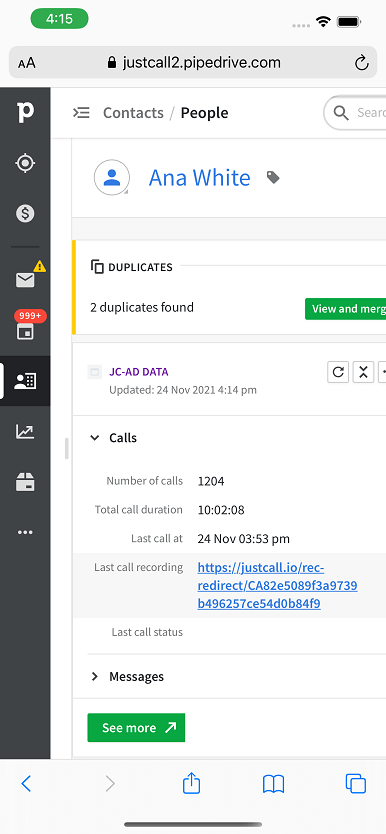The width and height of the screenshot is (386, 834).
Task: Collapse the JC-AD DATA panel with the arrows icon
Action: 363,372
